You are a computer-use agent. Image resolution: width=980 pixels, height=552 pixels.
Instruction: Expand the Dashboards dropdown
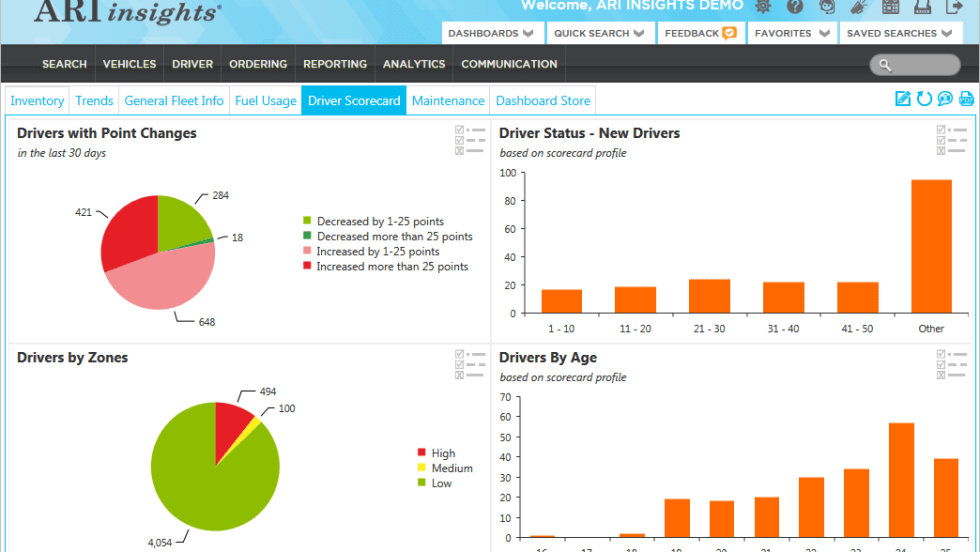[490, 33]
